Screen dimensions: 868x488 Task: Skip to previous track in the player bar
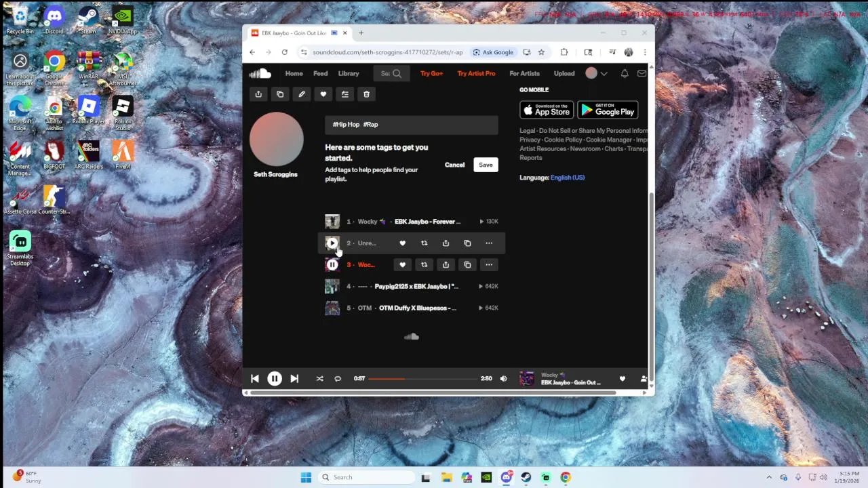(x=254, y=379)
